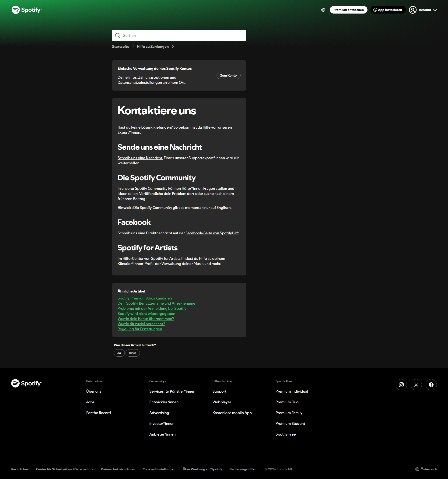Focus the Suchen search field
This screenshot has width=448, height=479.
click(179, 35)
